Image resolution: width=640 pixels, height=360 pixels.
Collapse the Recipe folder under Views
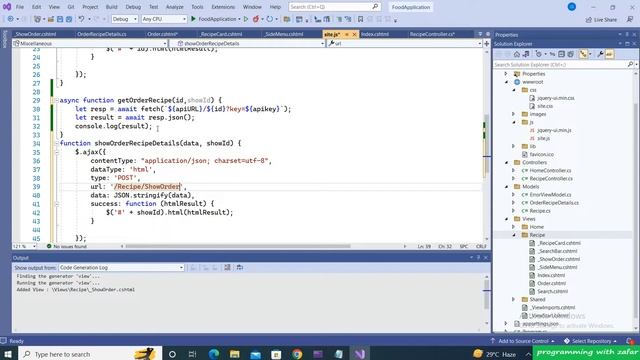[x=514, y=235]
